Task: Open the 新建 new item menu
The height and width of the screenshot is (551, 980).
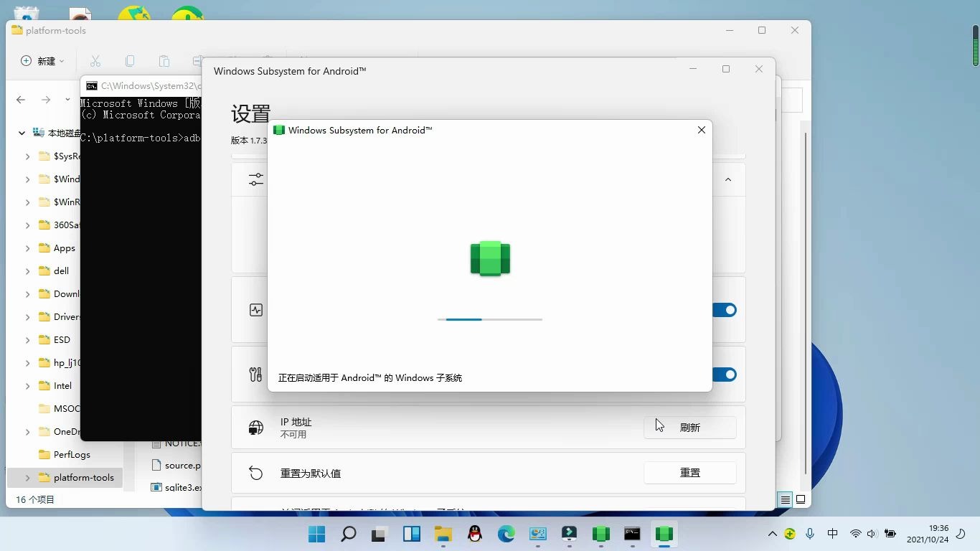Action: tap(42, 61)
